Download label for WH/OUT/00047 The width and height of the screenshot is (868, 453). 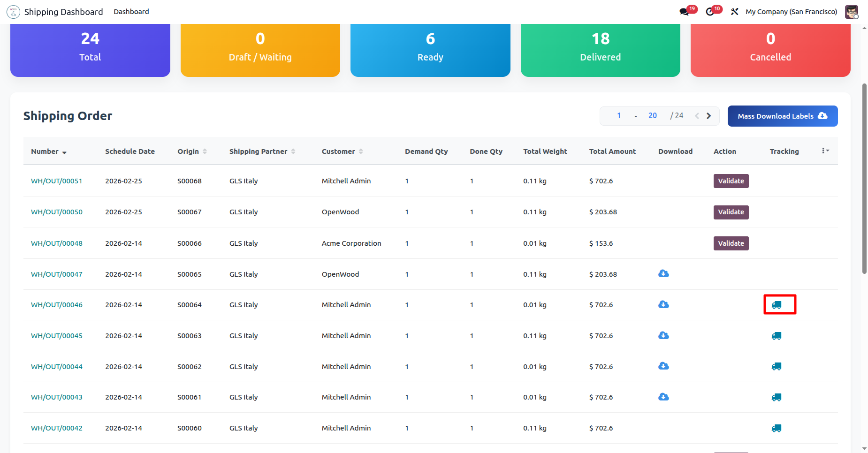(x=663, y=274)
